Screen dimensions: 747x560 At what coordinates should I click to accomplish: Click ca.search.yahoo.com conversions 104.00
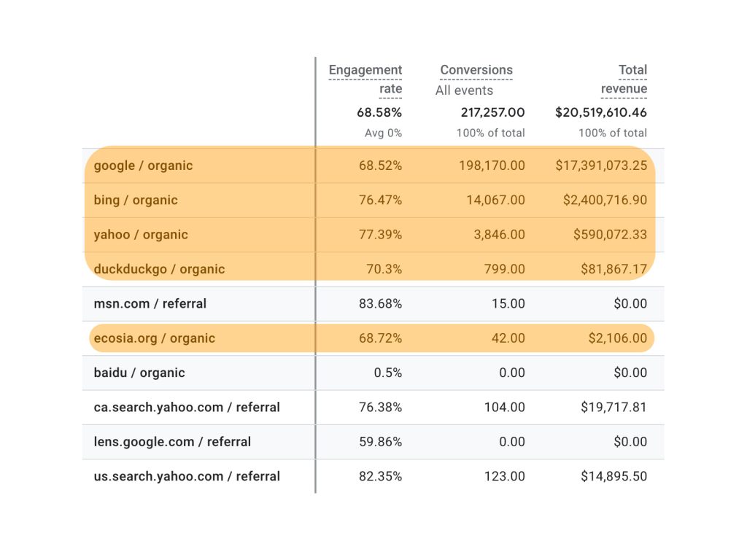click(505, 408)
